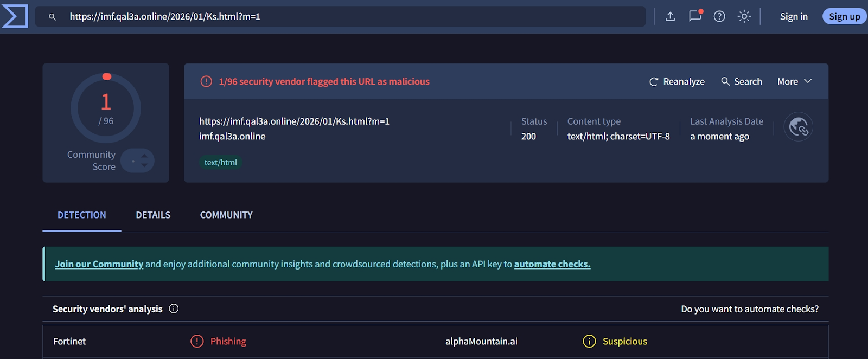Click the Sign up button
This screenshot has height=359, width=868.
pyautogui.click(x=844, y=16)
